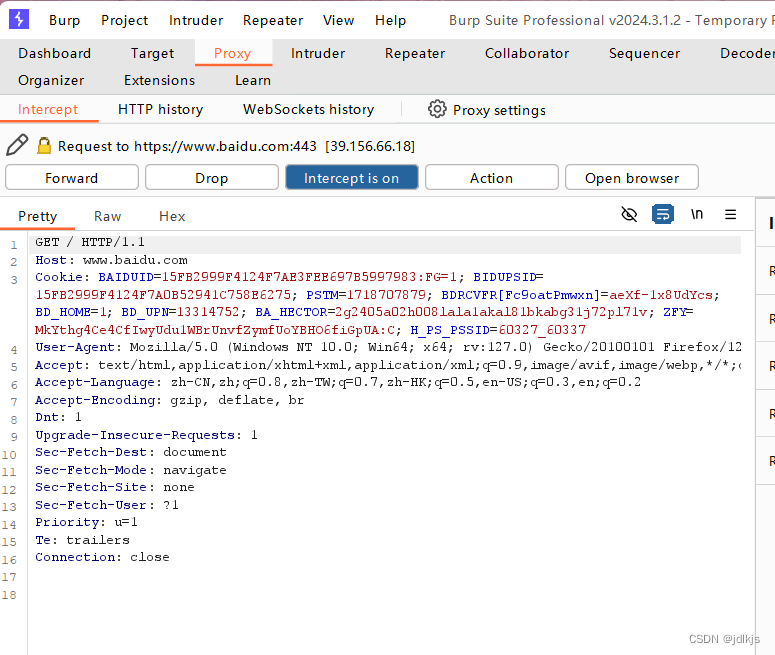Forward the intercepted request
The image size is (775, 655).
(x=72, y=177)
